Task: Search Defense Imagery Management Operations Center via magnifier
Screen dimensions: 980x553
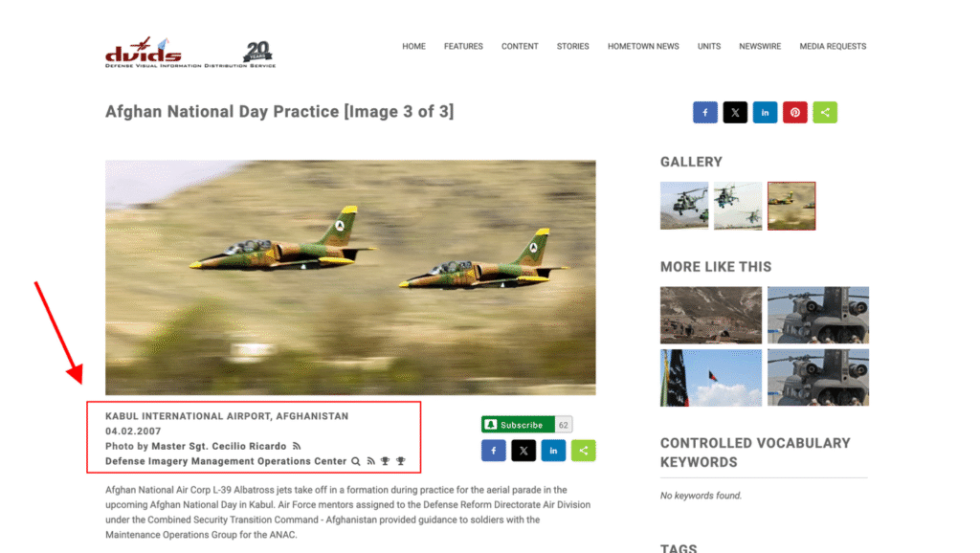Action: pyautogui.click(x=356, y=461)
